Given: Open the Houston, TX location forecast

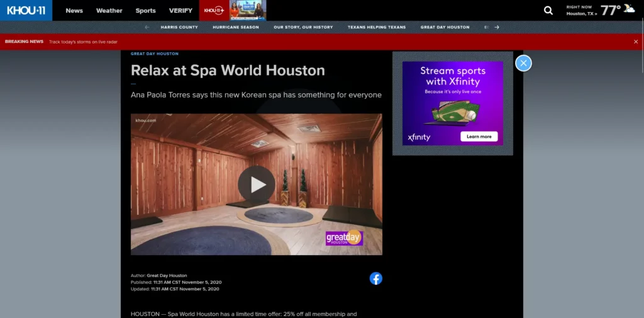Looking at the screenshot, I should (582, 14).
